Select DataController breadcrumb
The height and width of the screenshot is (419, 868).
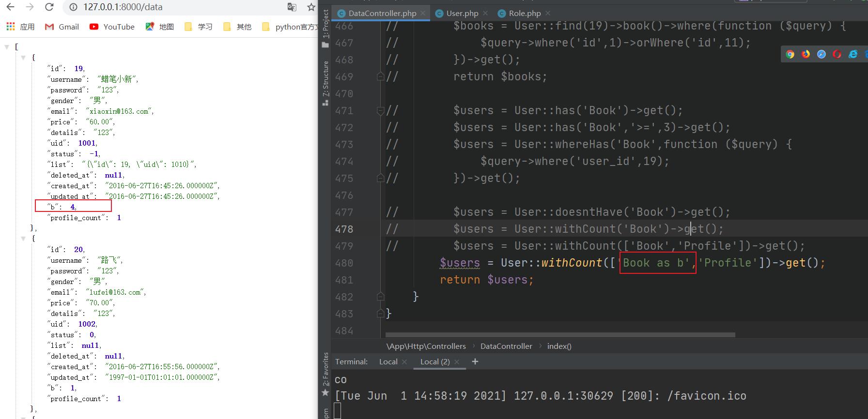click(x=506, y=346)
